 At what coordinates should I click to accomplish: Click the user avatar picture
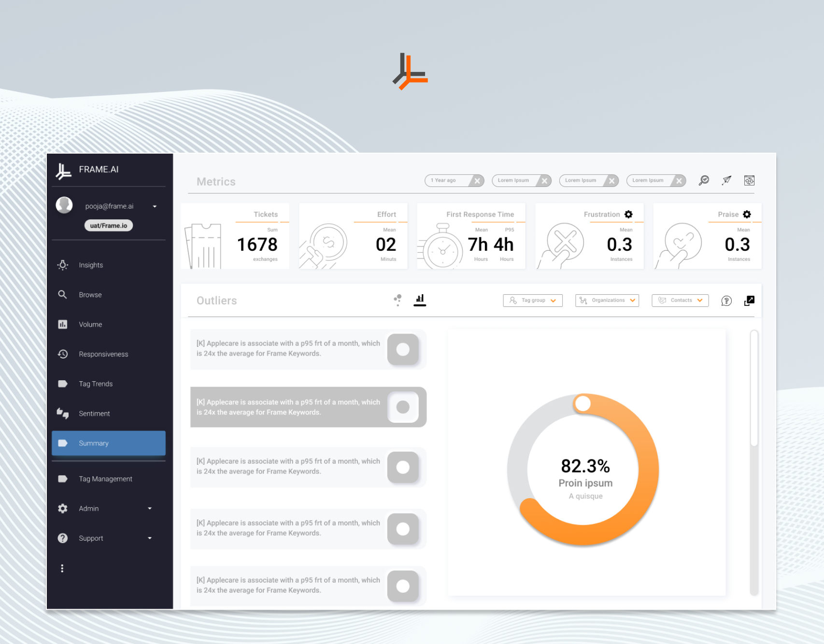[x=64, y=205]
